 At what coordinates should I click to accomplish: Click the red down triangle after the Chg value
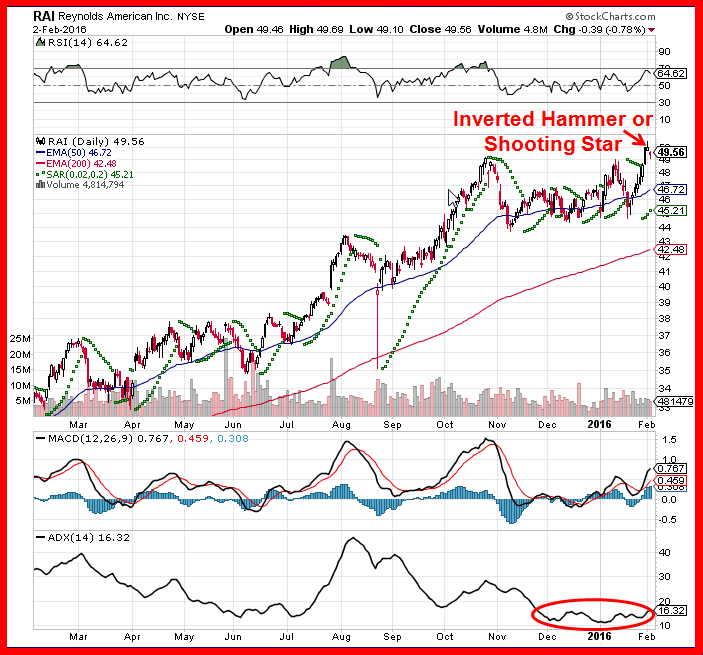(651, 30)
